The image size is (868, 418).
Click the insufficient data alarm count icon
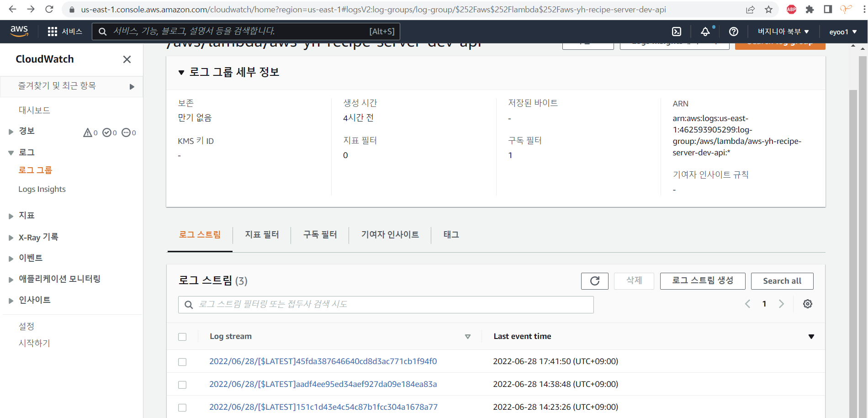[126, 132]
